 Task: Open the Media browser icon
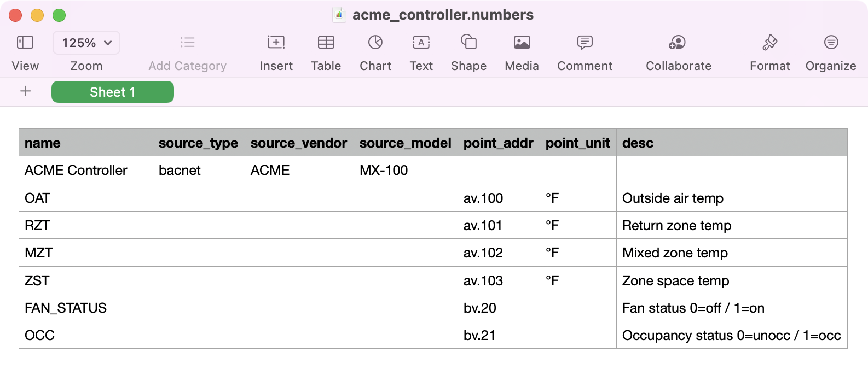[522, 43]
